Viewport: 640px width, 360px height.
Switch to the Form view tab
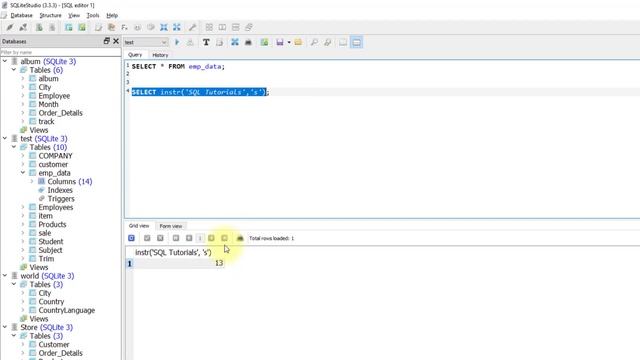(x=171, y=226)
